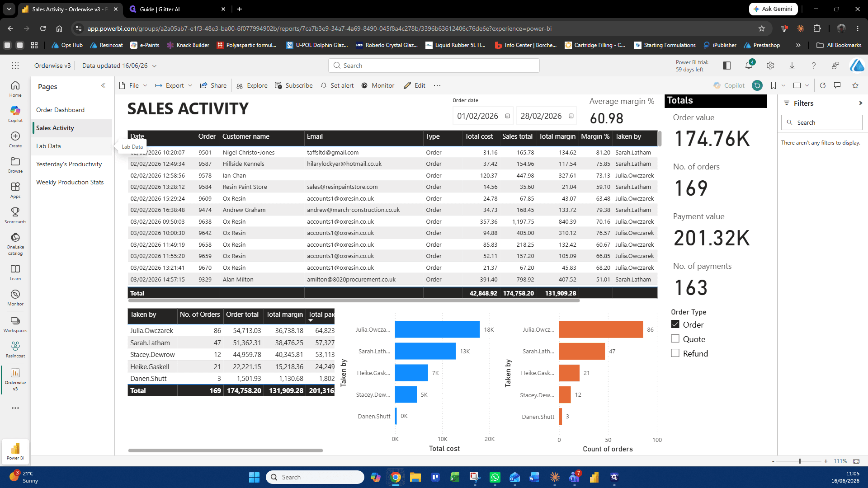Open end date calendar picker icon
This screenshot has width=868, height=488.
[x=571, y=116]
